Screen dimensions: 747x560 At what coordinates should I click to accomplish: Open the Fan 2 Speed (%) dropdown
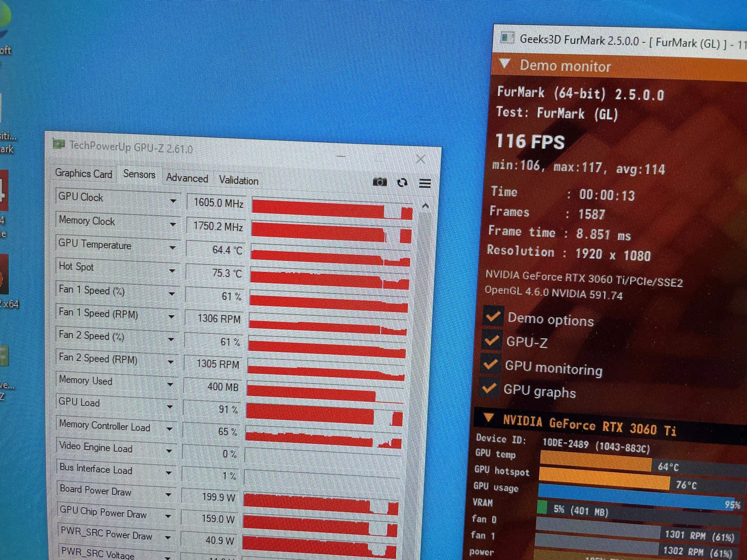click(171, 339)
